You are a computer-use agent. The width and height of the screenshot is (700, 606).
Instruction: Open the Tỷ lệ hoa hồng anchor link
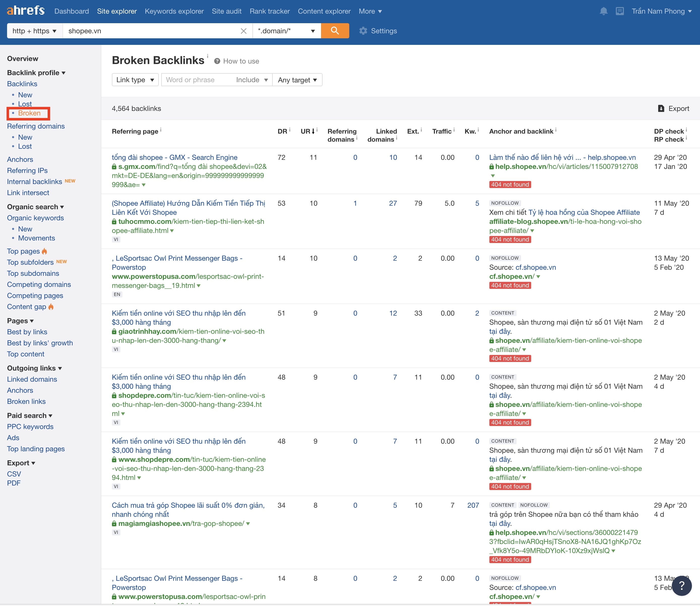[x=584, y=212]
